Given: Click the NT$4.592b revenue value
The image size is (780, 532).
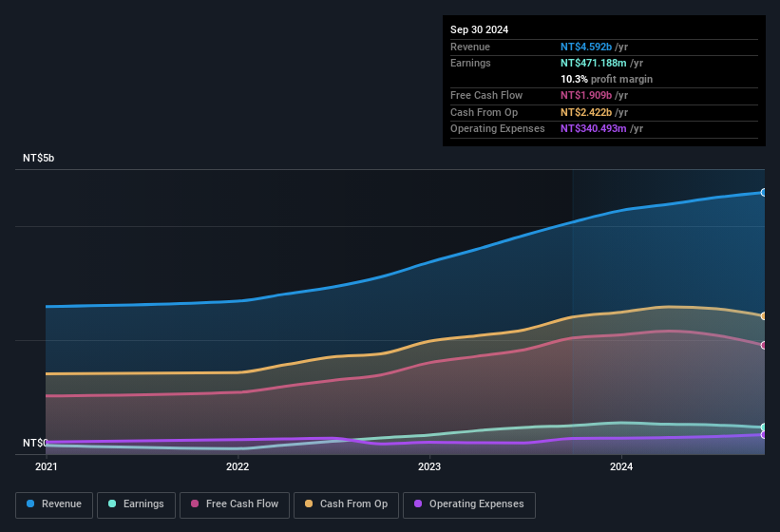Looking at the screenshot, I should [x=586, y=47].
